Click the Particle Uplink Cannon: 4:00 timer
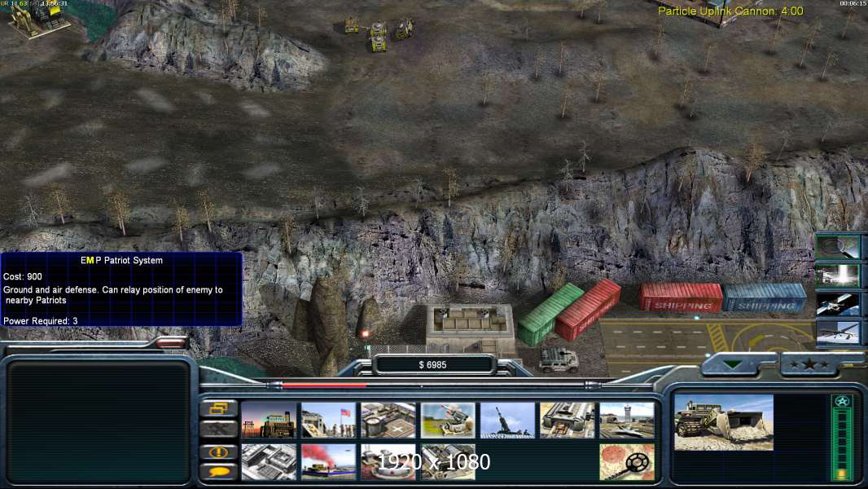Screen dimensions: 868x489 [730, 11]
